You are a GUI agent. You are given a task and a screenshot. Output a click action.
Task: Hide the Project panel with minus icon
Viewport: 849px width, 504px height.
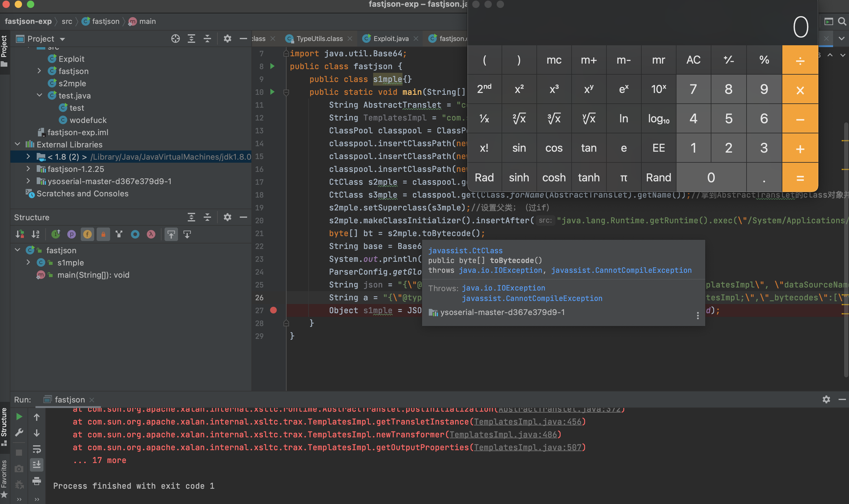243,39
